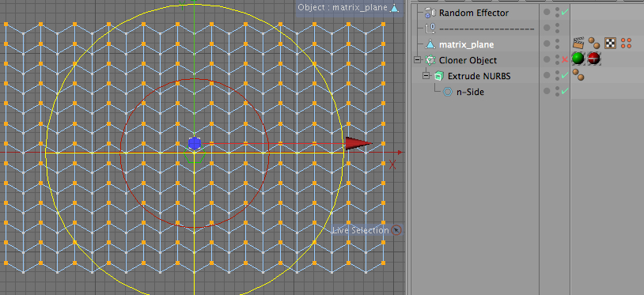Viewport: 644px width, 295px height.
Task: Click the Cloner Object icon in the tree
Action: (x=430, y=60)
